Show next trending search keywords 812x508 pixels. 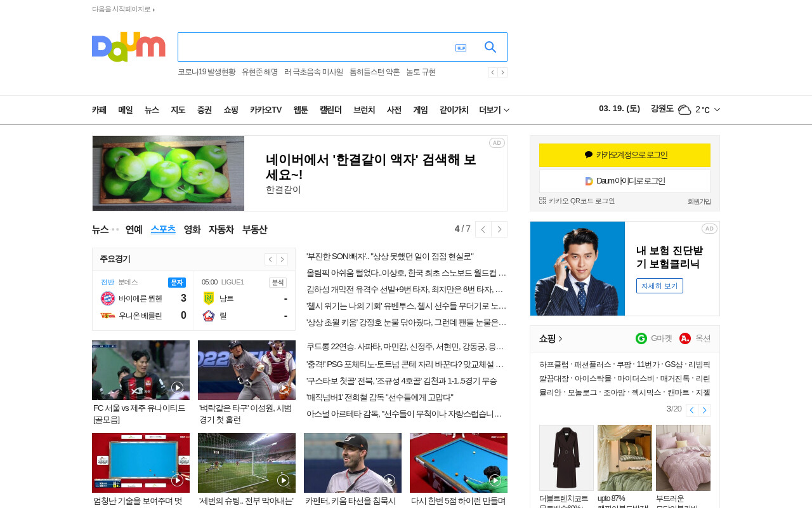(502, 72)
